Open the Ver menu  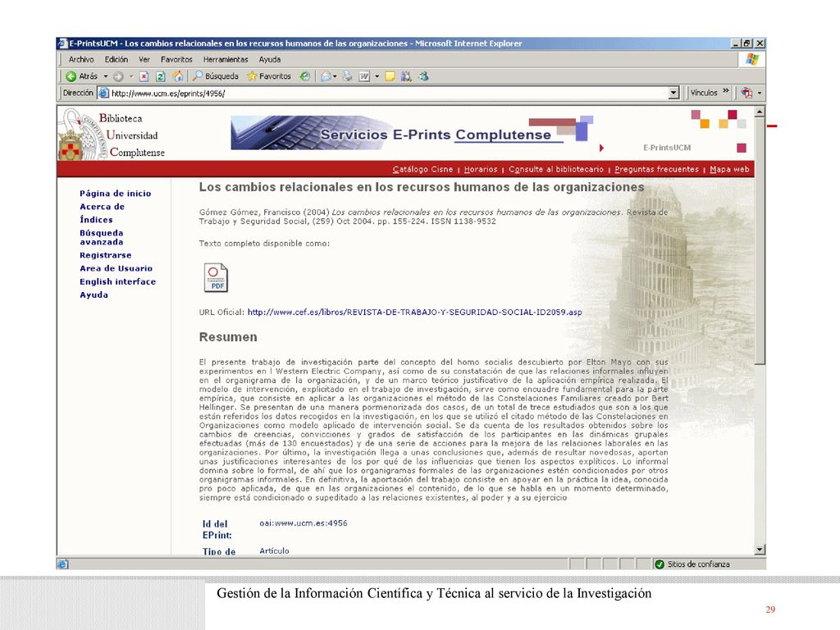[144, 59]
